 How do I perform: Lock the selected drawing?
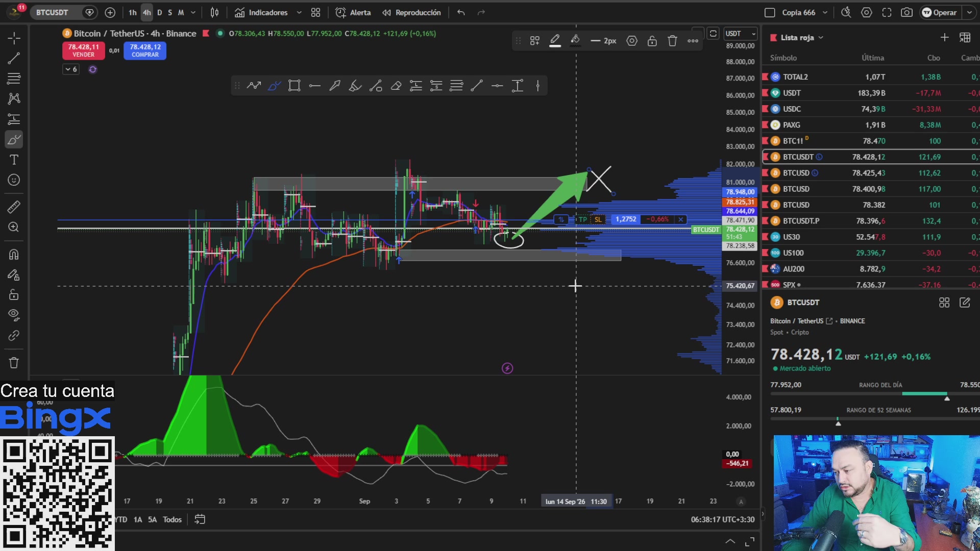[x=652, y=41]
